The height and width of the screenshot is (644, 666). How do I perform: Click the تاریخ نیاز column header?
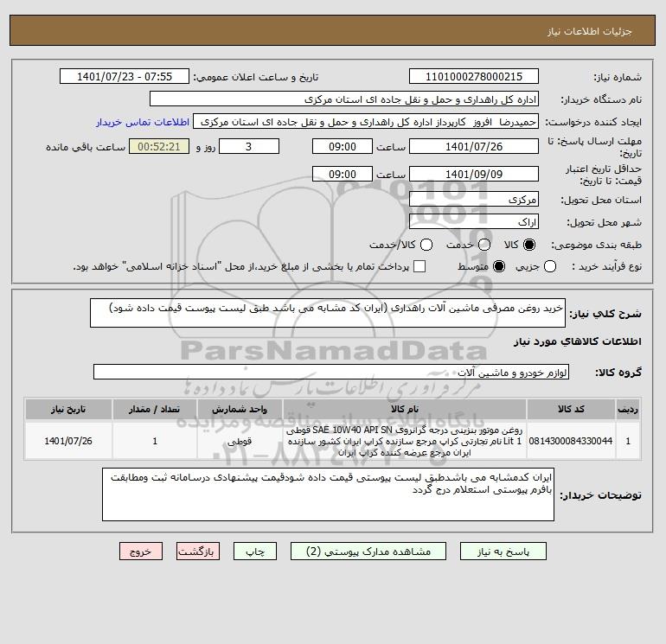pyautogui.click(x=68, y=409)
